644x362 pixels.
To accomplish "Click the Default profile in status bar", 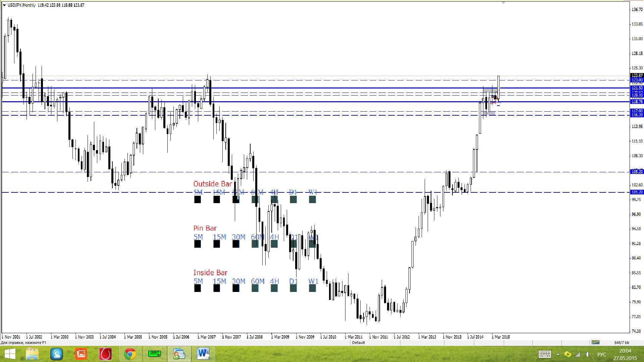I will tap(358, 343).
